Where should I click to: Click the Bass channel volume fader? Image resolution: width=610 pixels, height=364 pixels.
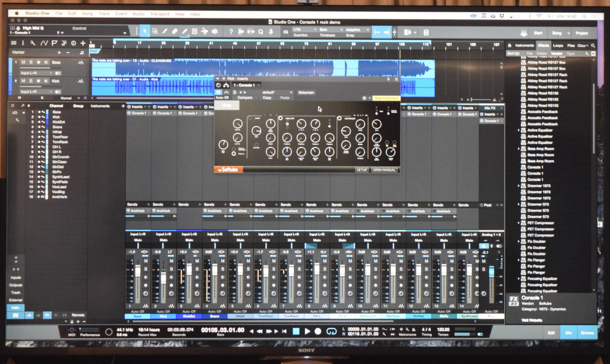click(138, 271)
